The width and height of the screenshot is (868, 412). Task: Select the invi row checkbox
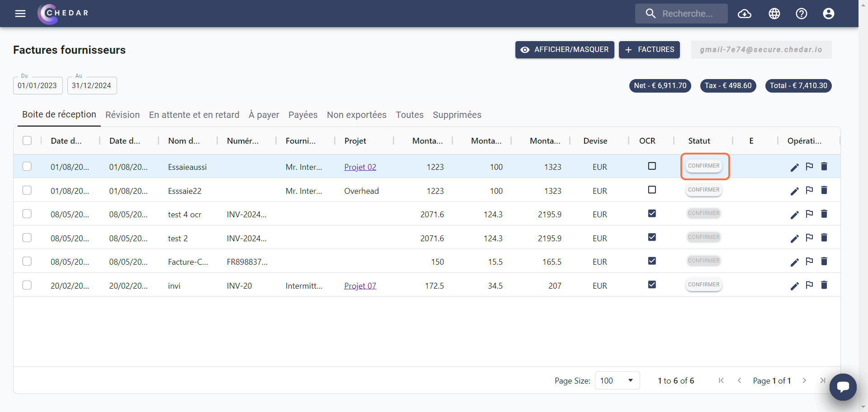click(x=27, y=285)
